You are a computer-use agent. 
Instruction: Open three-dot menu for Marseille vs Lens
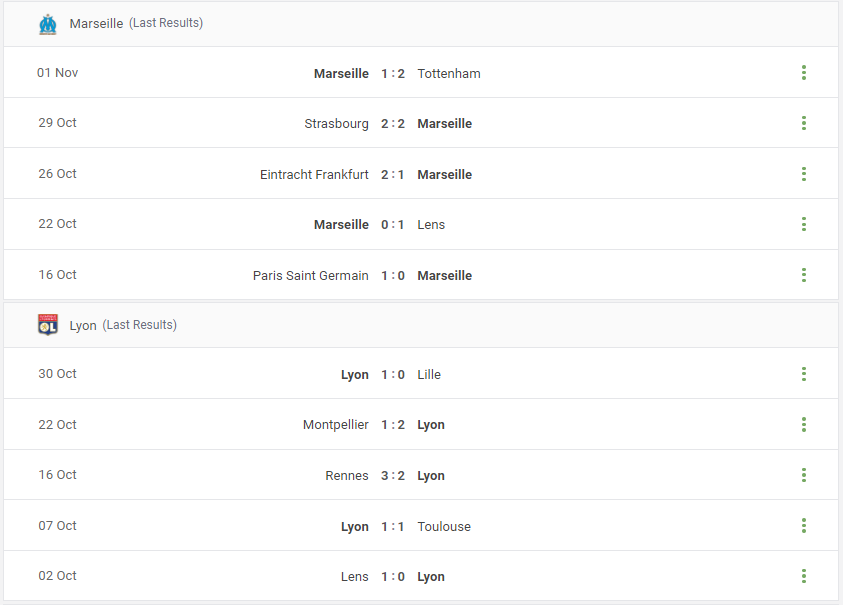pos(804,224)
